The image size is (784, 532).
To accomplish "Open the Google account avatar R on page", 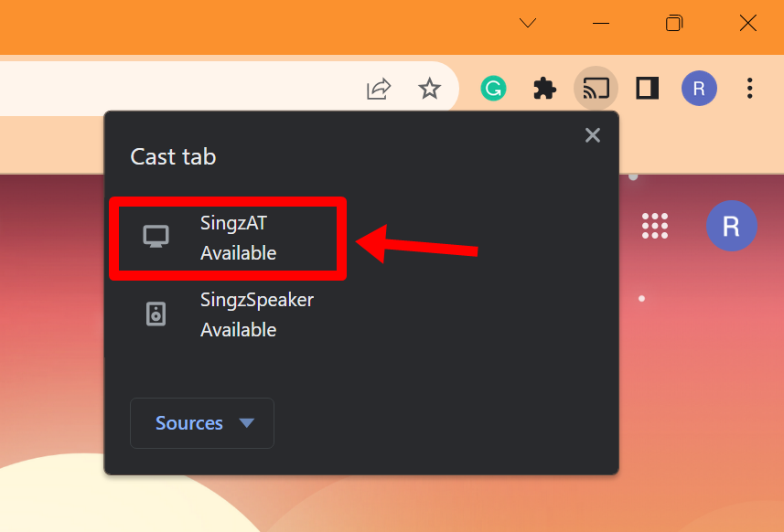I will (x=732, y=226).
